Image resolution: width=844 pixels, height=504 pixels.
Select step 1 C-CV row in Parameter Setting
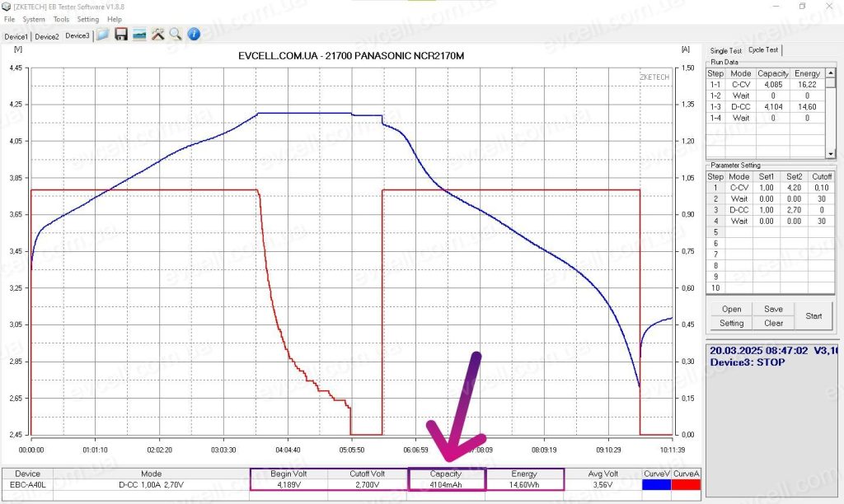coord(739,187)
